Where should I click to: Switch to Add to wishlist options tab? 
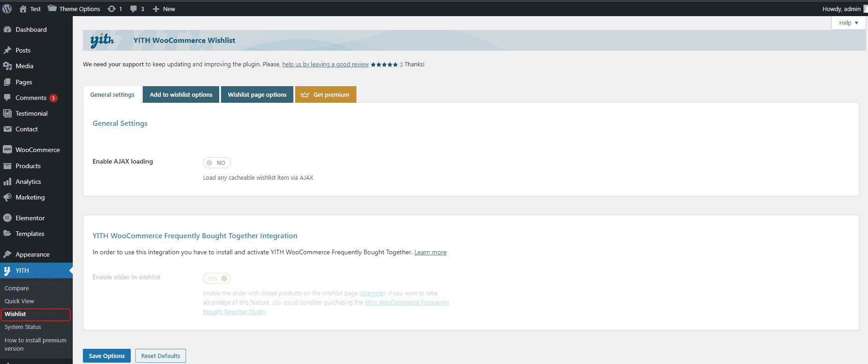[181, 94]
